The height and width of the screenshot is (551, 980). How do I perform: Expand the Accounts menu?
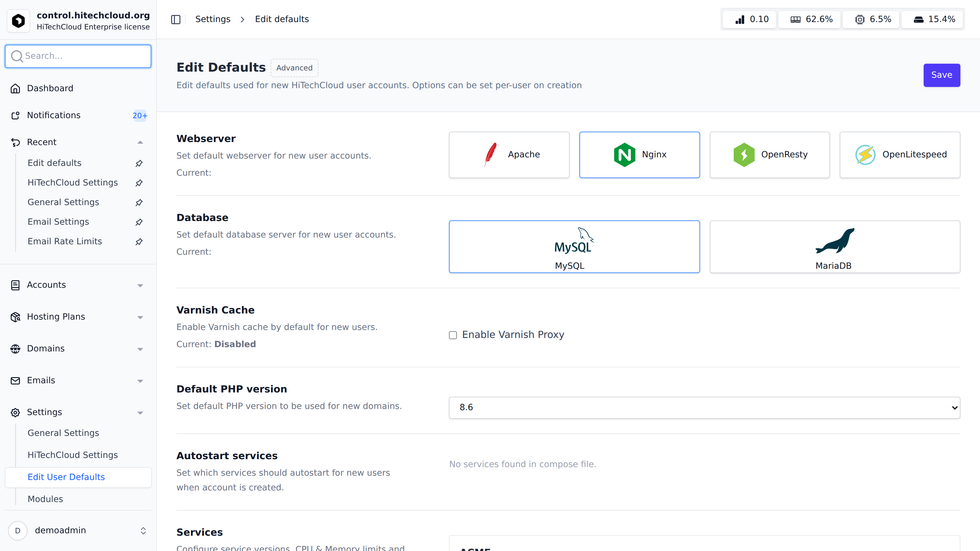tap(78, 285)
